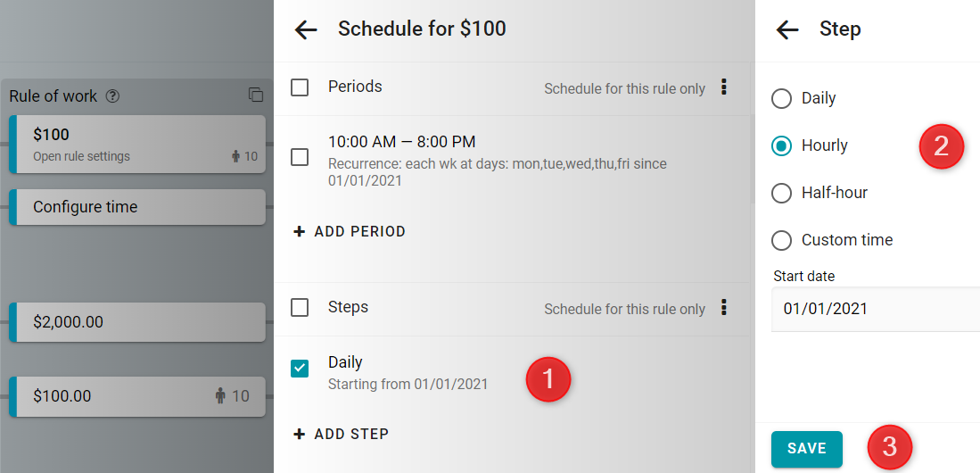
Task: Open Steps section three-dot menu
Action: tap(724, 307)
